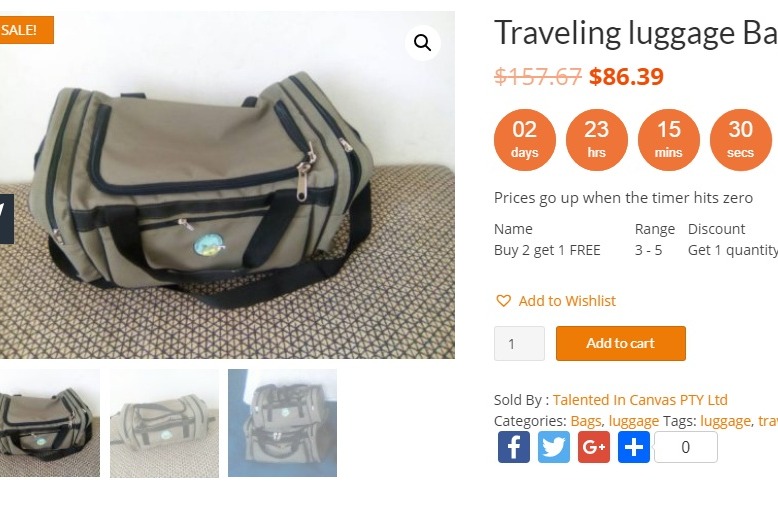This screenshot has width=778, height=519.
Task: Click the share count box showing 0
Action: (x=686, y=447)
